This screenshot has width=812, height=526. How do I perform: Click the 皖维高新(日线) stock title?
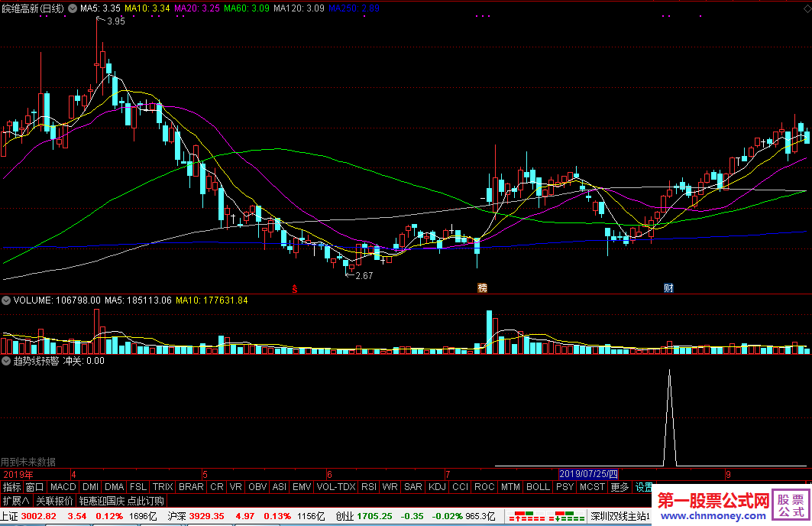tap(33, 8)
